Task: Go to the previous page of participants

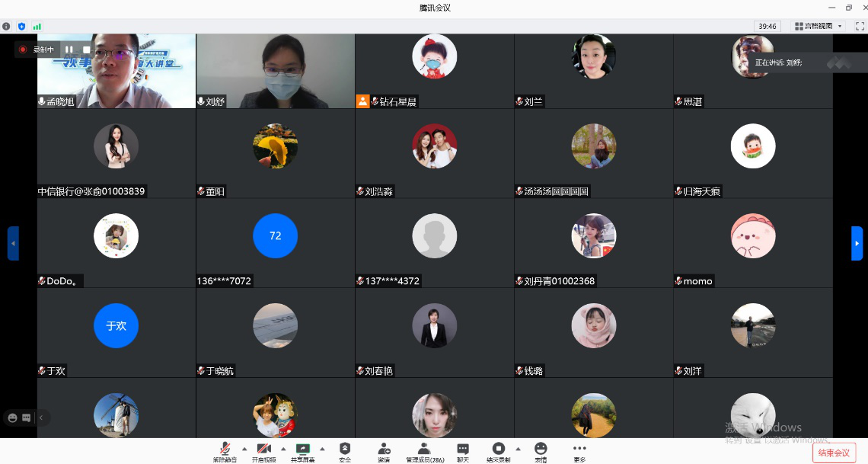Action: click(13, 243)
